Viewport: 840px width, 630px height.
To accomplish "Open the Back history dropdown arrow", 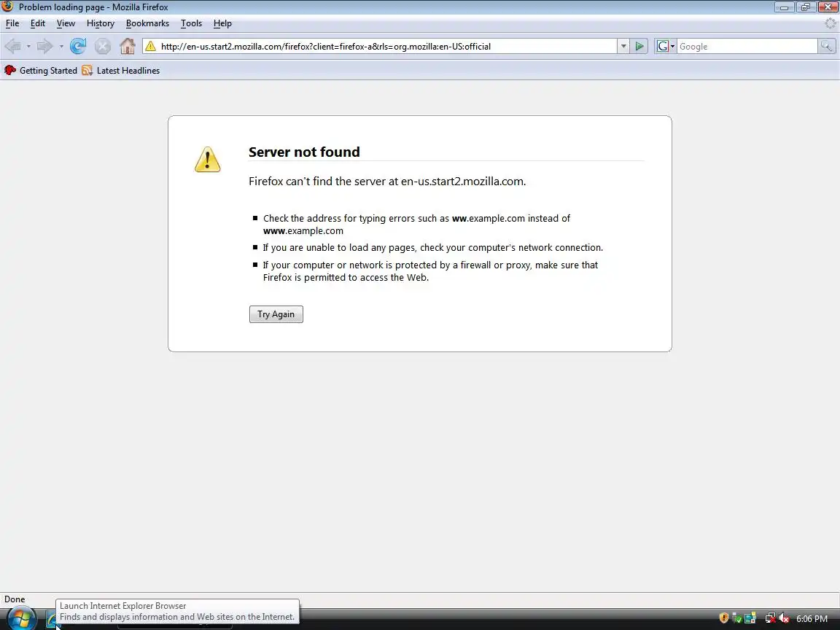I will [28, 47].
